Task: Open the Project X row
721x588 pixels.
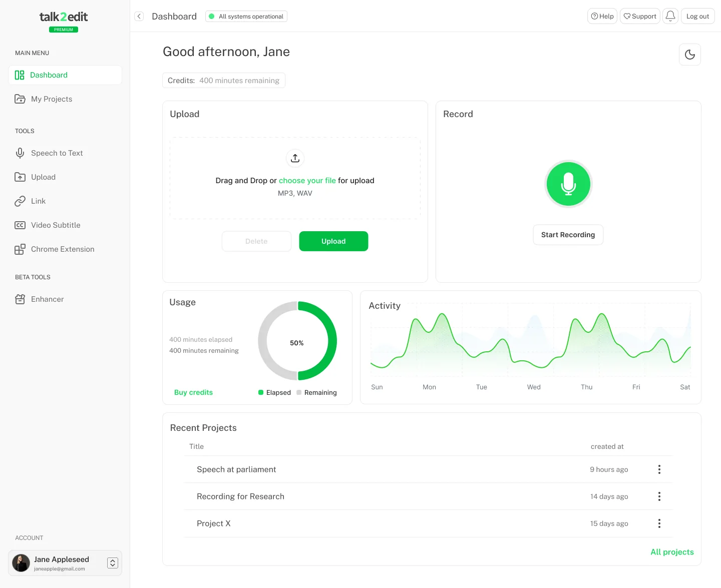Action: pos(428,523)
